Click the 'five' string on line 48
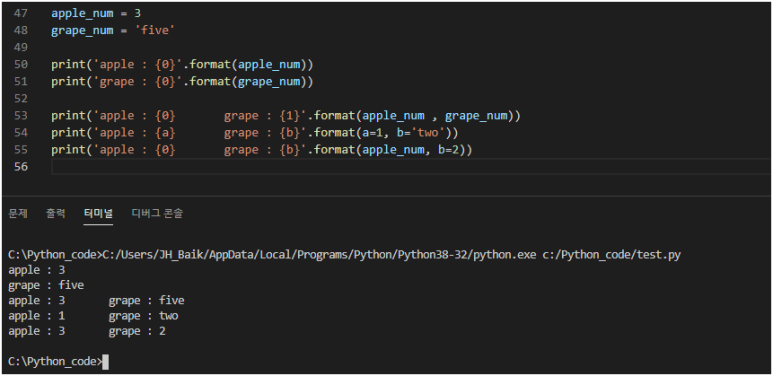 pyautogui.click(x=155, y=31)
